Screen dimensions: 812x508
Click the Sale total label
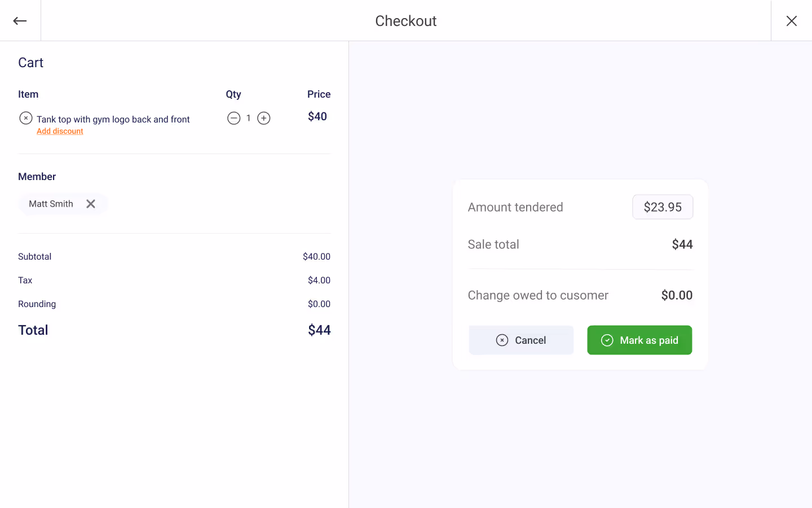tap(493, 244)
